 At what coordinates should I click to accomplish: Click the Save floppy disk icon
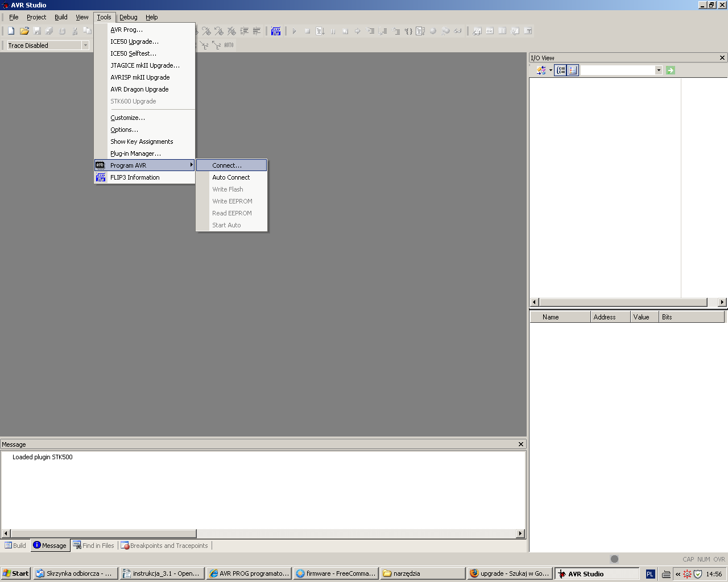pos(37,31)
